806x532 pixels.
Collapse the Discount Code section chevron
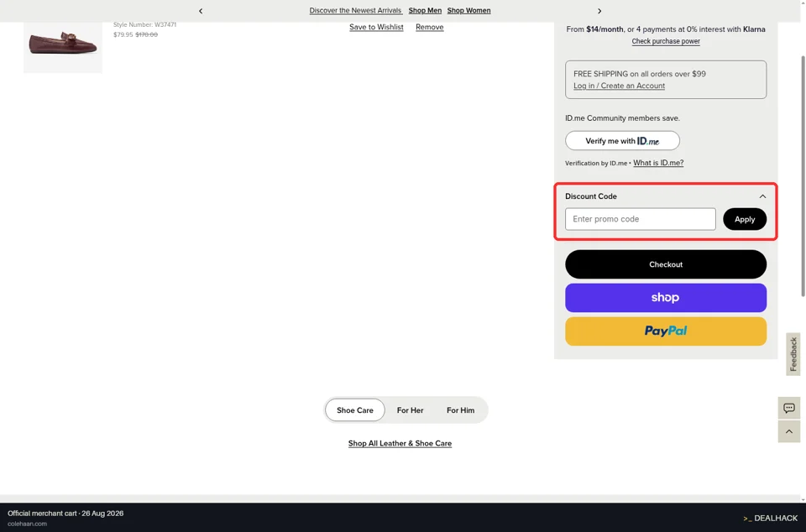click(762, 196)
